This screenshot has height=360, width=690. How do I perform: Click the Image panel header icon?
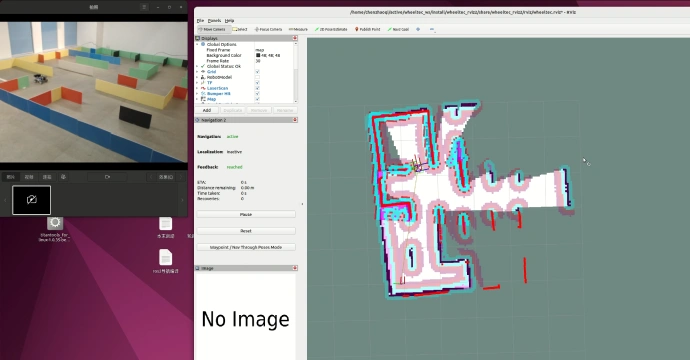pos(198,268)
